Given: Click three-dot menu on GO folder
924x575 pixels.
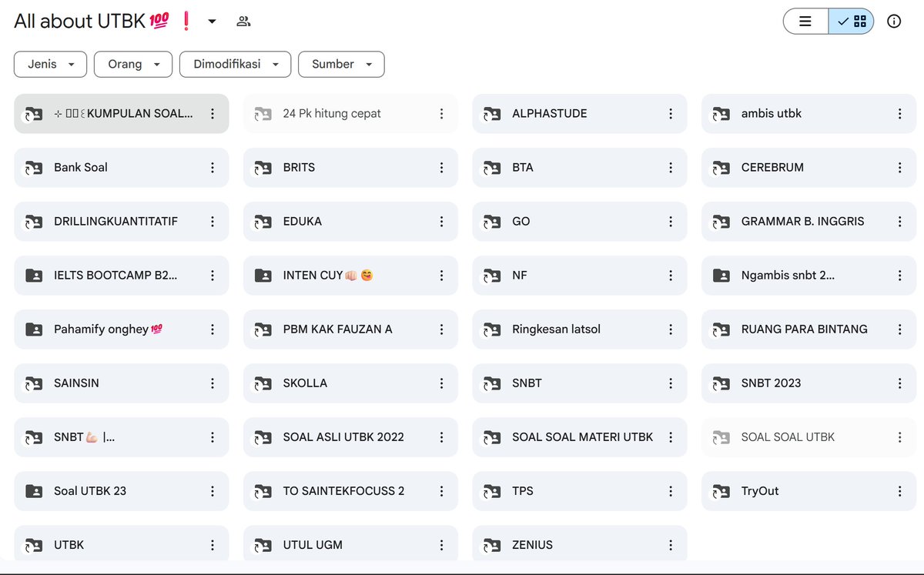Looking at the screenshot, I should tap(671, 222).
